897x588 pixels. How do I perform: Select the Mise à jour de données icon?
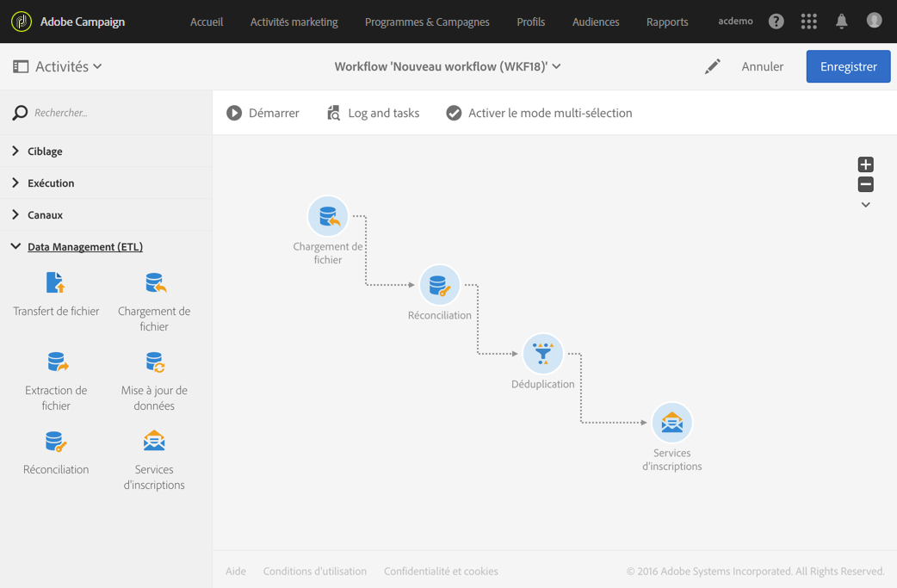coord(154,362)
